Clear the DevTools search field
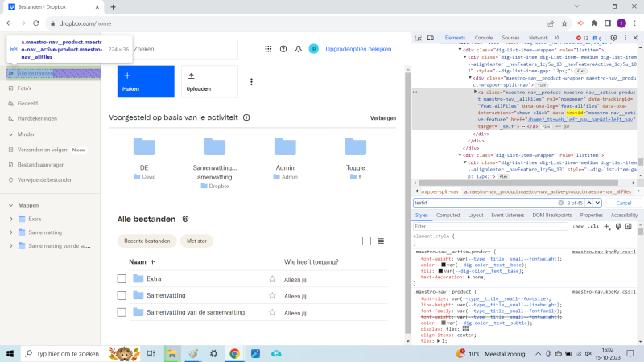Screen dimensions: 644x362 560,203
